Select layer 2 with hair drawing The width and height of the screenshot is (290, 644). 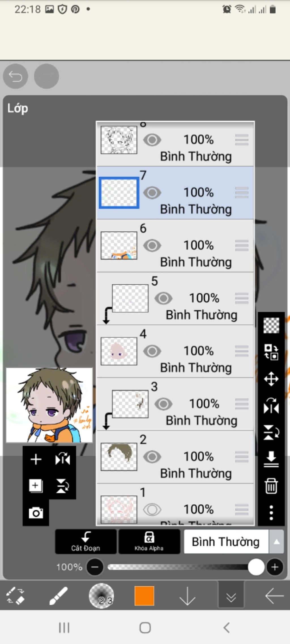(175, 457)
